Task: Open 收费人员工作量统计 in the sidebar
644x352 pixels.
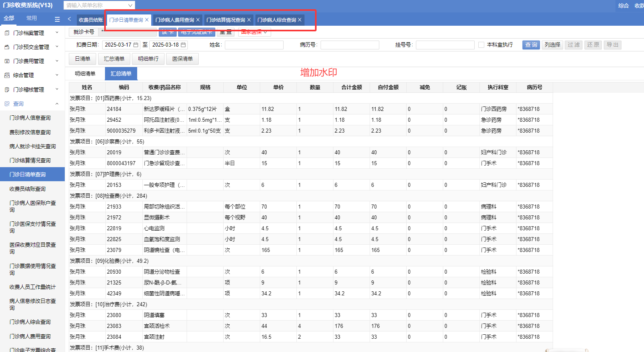Action: [x=33, y=287]
